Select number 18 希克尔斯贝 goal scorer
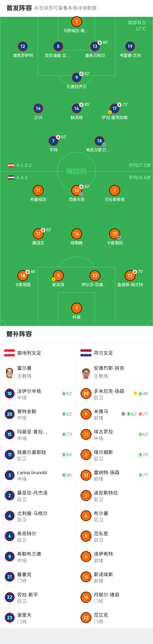The width and height of the screenshot is (153, 644). (x=100, y=141)
